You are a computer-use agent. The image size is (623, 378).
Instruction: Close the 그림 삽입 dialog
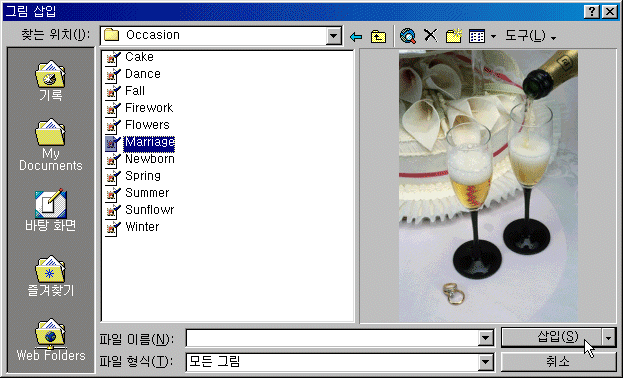(x=610, y=12)
